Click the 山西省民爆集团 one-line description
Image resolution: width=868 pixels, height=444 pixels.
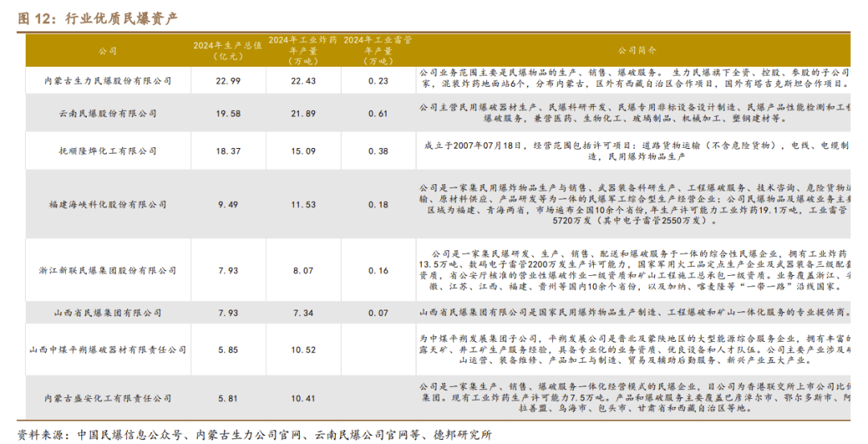click(634, 313)
